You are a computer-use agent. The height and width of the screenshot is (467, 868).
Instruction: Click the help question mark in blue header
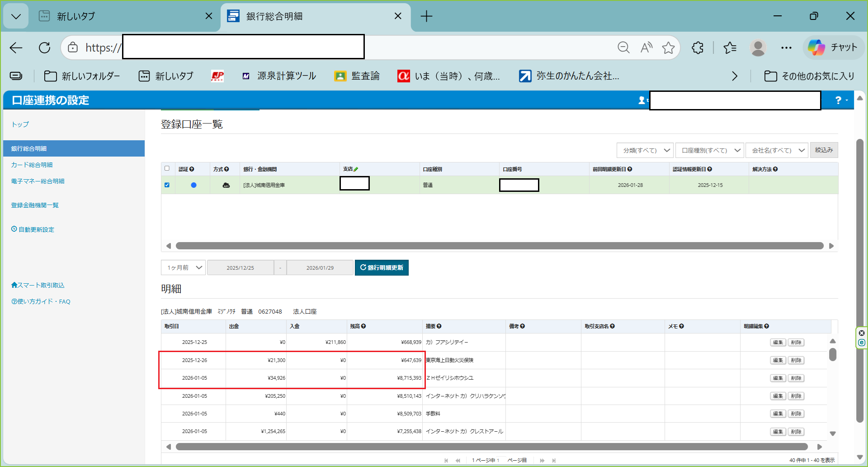coord(838,100)
